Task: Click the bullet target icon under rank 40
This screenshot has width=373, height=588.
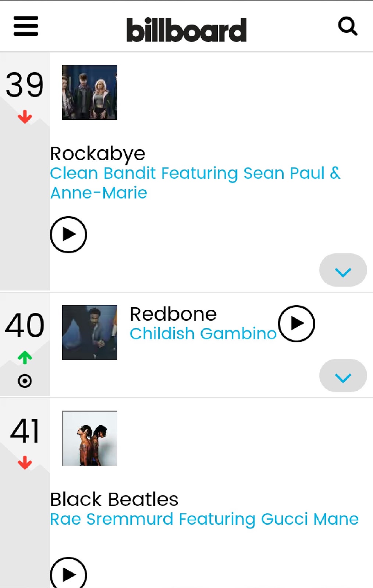Action: coord(25,381)
